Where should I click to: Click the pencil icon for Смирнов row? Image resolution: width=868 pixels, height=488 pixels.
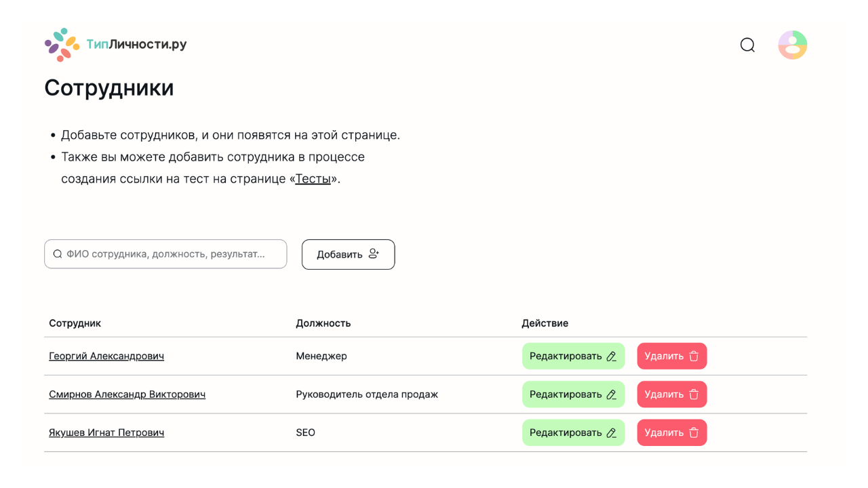(612, 394)
